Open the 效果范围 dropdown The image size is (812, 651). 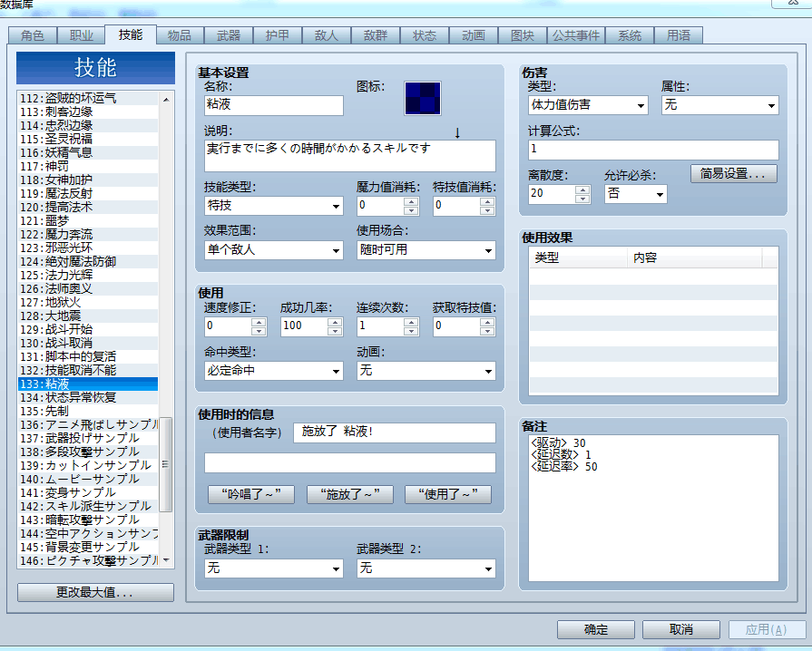[x=273, y=250]
